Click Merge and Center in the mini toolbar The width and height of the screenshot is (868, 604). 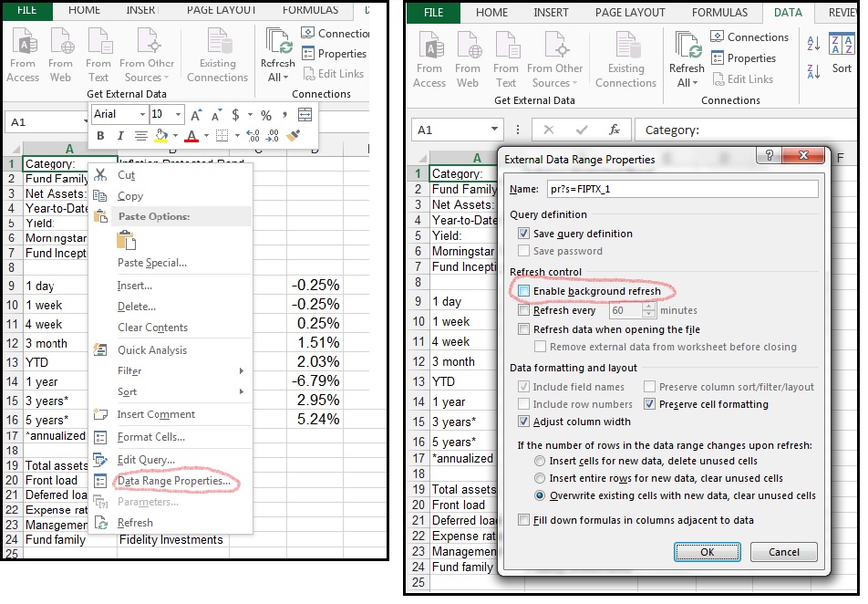[x=305, y=115]
